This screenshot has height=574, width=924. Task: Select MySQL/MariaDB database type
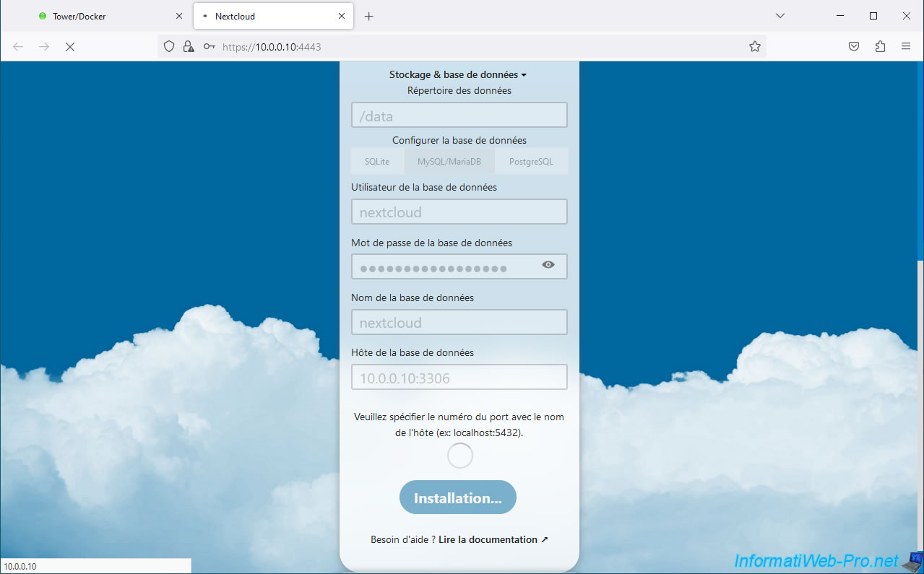449,162
